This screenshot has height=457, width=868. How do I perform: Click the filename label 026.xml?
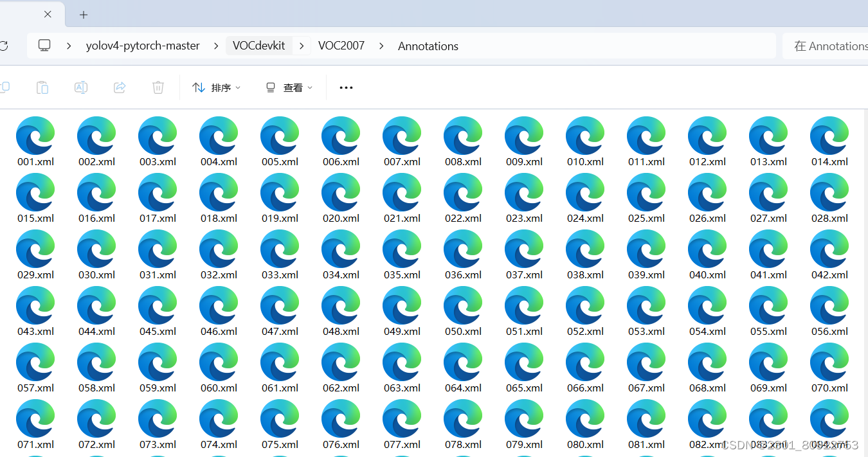click(707, 219)
